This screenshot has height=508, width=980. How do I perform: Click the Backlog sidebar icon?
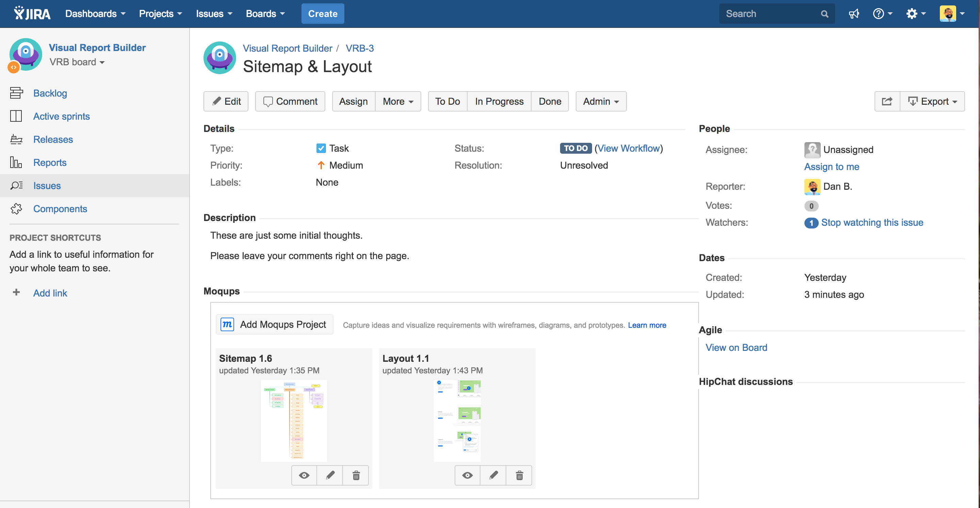[x=16, y=93]
